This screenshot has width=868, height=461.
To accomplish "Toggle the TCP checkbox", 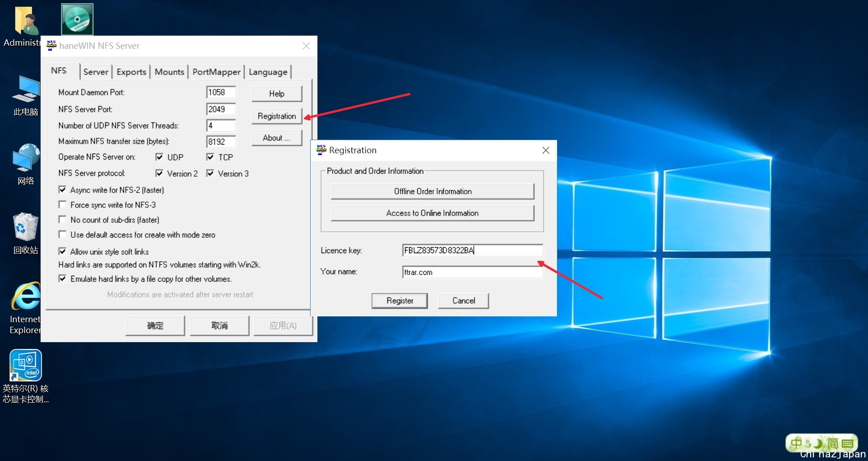I will (x=210, y=157).
